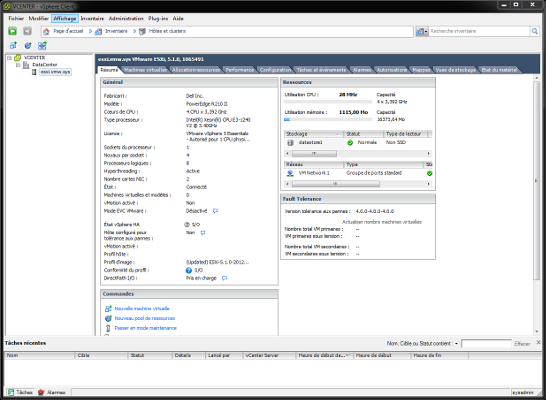Open the Nom, Cible ou Statut filter dropdown
The height and width of the screenshot is (400, 546).
[456, 344]
